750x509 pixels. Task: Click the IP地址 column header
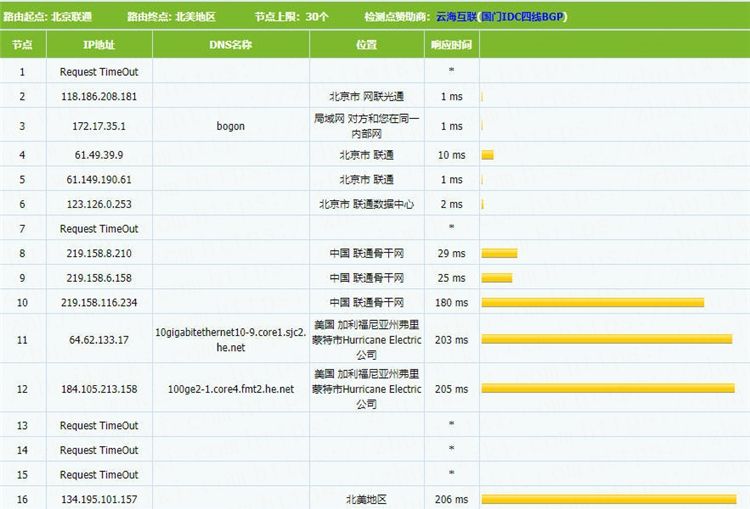[99, 45]
